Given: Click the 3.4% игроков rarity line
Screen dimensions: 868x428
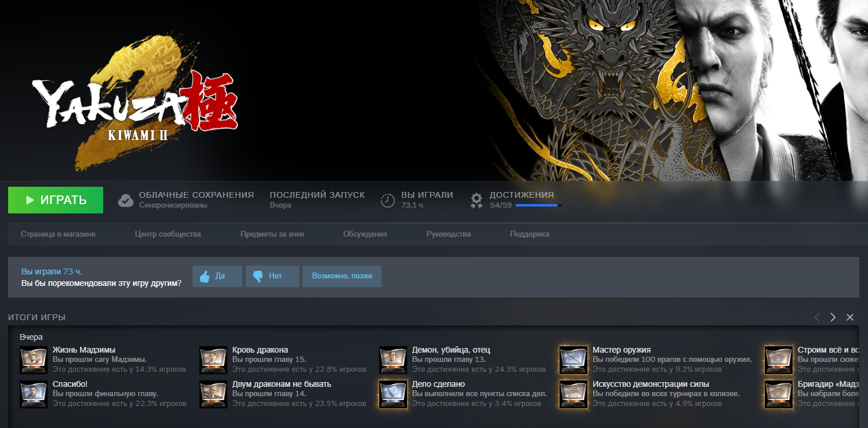Looking at the screenshot, I should (477, 404).
